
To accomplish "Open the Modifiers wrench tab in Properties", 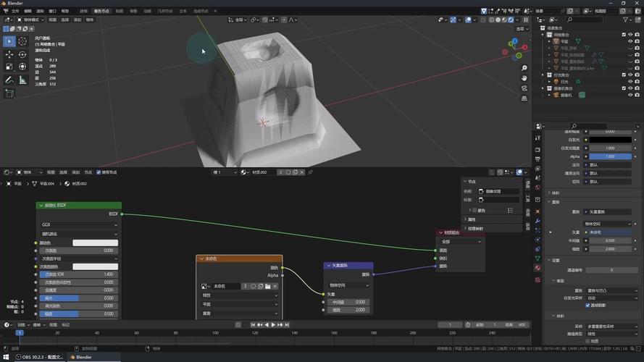I will (x=538, y=221).
